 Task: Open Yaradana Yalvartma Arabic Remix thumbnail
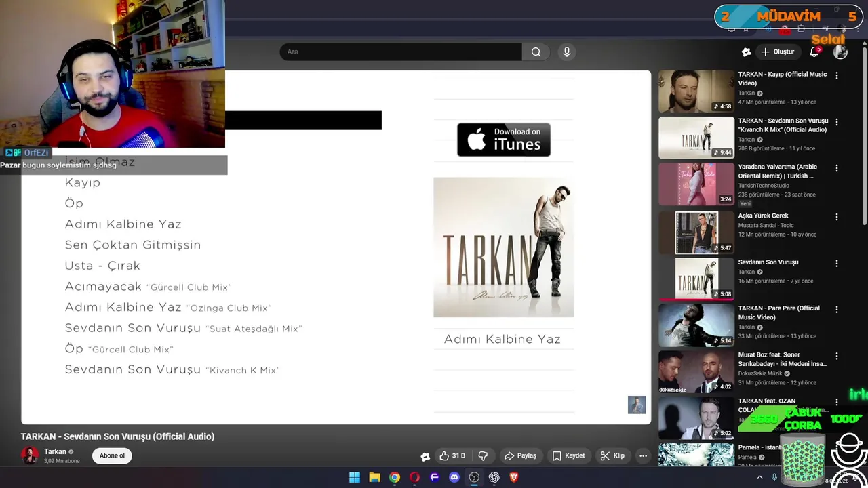tap(696, 184)
